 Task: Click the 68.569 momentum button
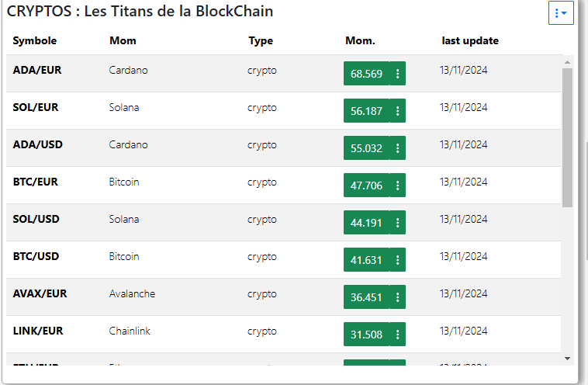[x=366, y=74]
